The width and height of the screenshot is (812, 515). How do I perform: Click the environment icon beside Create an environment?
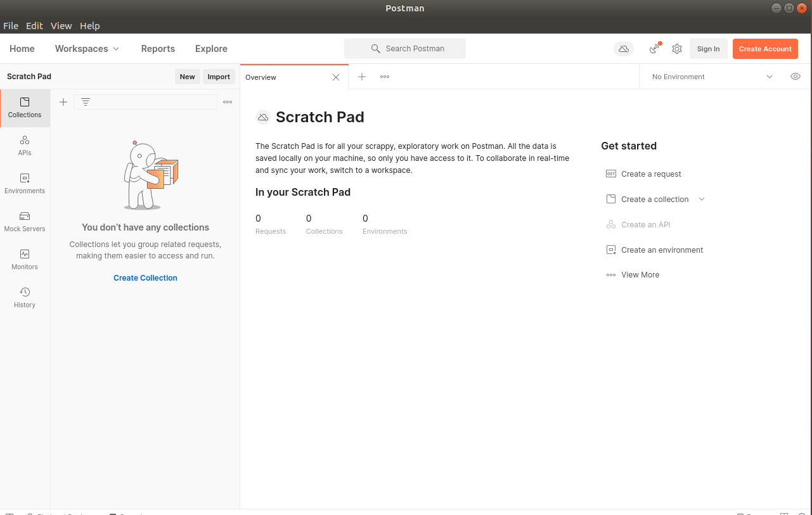611,250
